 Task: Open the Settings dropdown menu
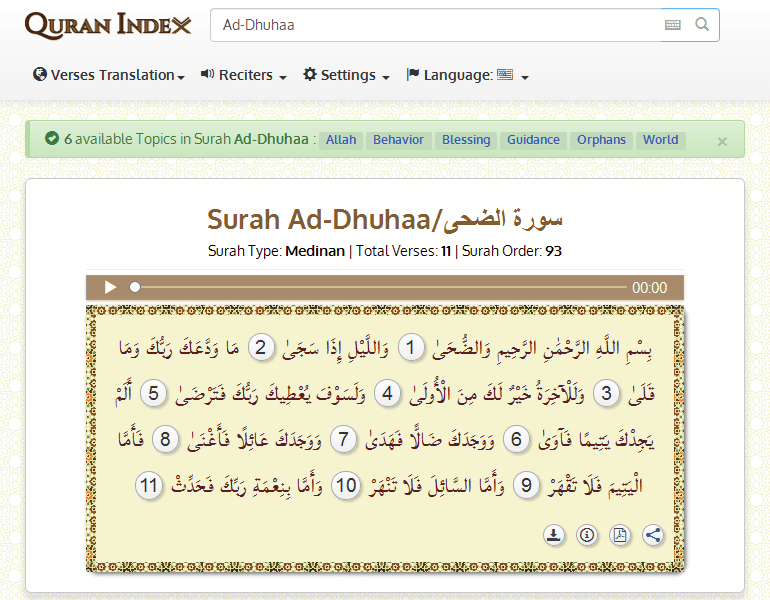pyautogui.click(x=346, y=75)
